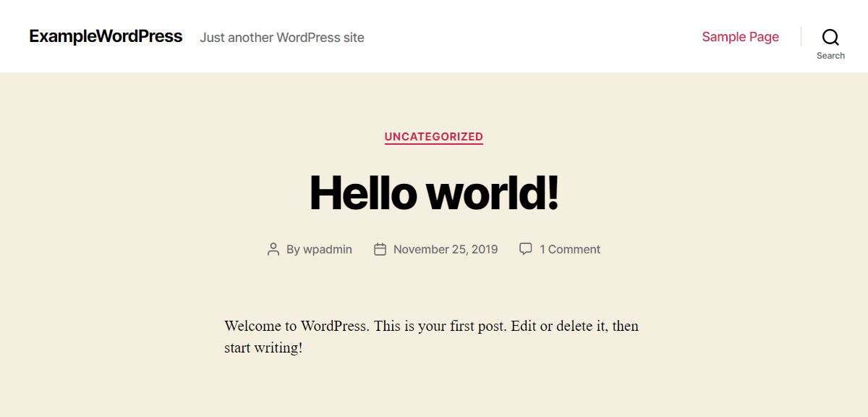Open the search magnifier icon
Viewport: 868px width, 417px height.
click(x=830, y=37)
